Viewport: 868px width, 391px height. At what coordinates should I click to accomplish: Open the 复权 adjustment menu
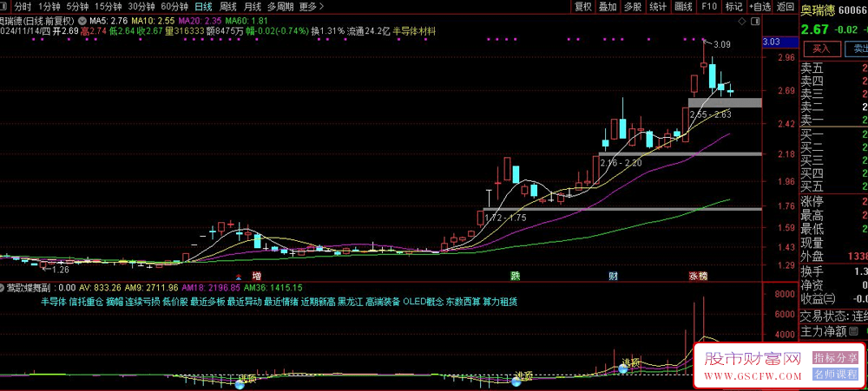coord(583,7)
